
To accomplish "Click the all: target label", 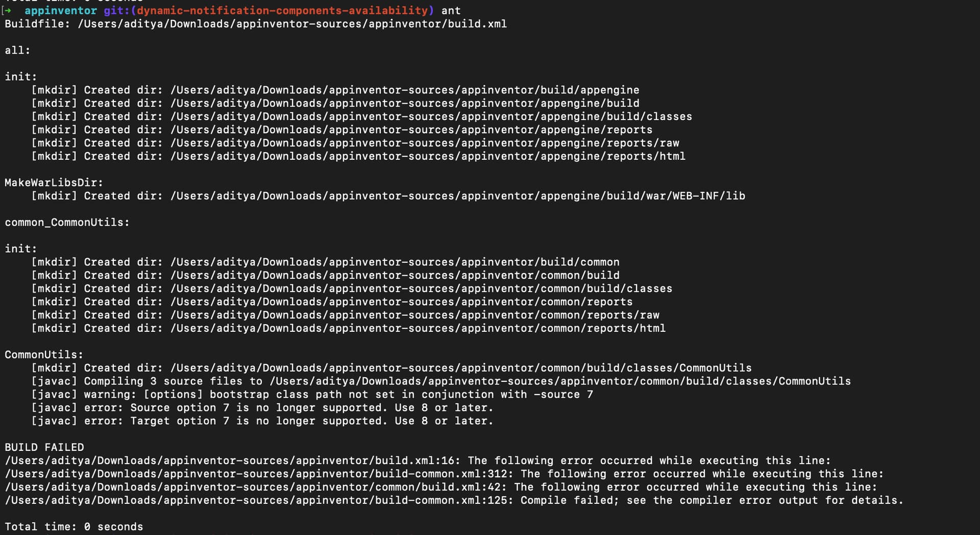I will pyautogui.click(x=17, y=51).
